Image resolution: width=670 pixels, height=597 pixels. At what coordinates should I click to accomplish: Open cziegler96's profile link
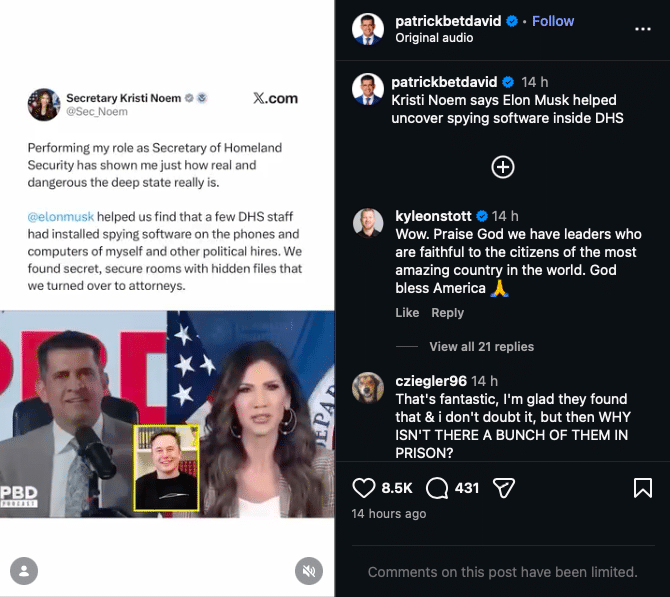(431, 381)
